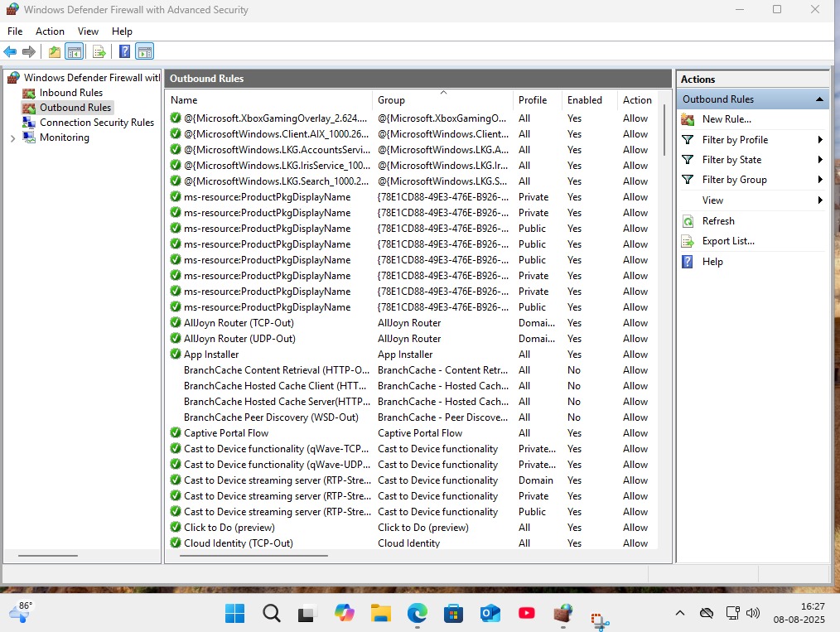The height and width of the screenshot is (632, 840).
Task: Click the taskbar clock showing 16:27
Action: [x=812, y=607]
